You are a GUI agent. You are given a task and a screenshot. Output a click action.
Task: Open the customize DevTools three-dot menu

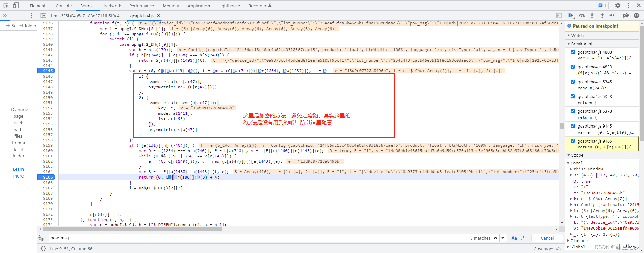pyautogui.click(x=629, y=5)
